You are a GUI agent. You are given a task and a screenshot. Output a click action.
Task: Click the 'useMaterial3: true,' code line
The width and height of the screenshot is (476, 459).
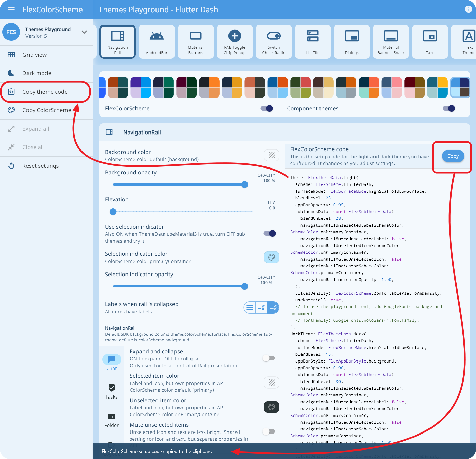319,300
